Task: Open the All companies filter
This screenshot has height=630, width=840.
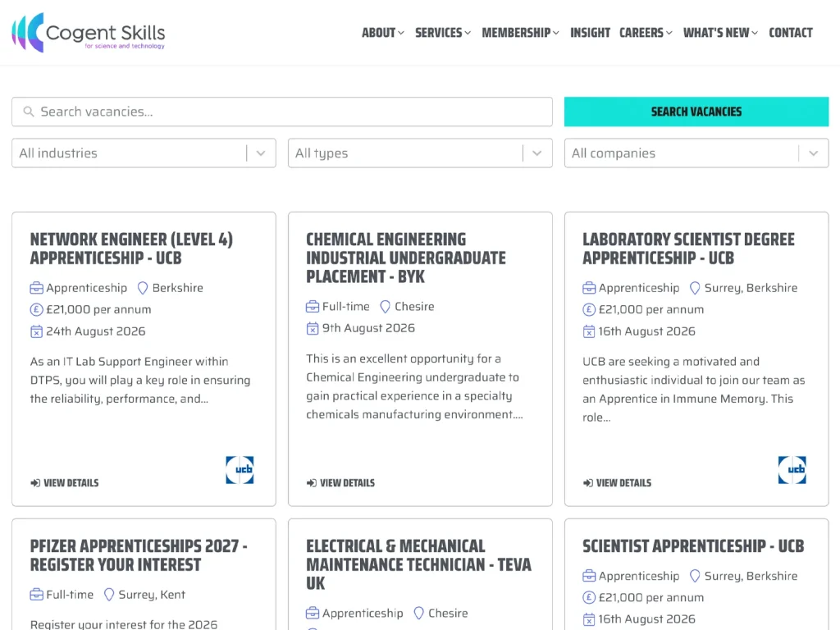Action: pos(696,153)
